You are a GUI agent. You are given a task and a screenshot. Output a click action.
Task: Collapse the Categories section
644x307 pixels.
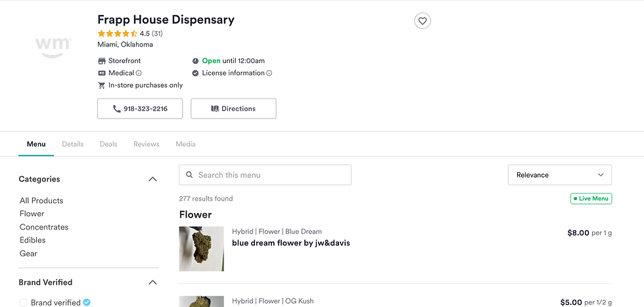point(152,179)
